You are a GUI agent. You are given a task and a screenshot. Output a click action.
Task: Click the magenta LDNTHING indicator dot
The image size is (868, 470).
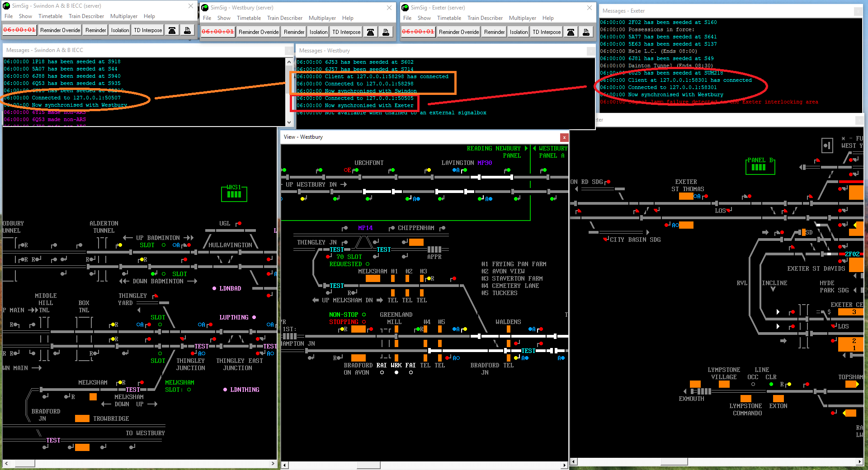(x=225, y=390)
